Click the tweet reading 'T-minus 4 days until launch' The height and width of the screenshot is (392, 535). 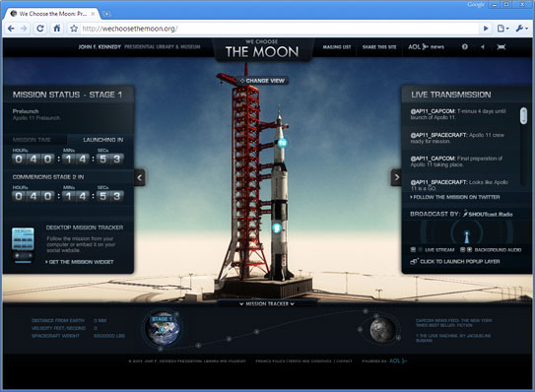(458, 114)
